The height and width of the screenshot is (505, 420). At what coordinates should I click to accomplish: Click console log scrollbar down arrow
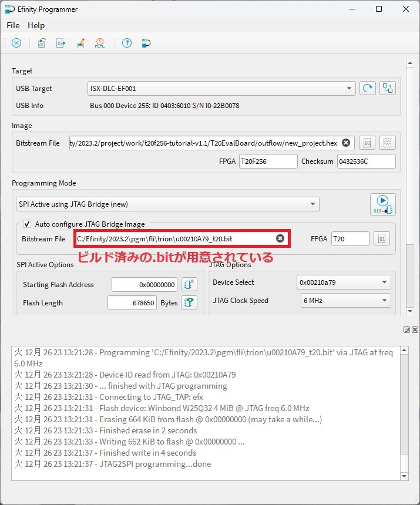coord(404,476)
